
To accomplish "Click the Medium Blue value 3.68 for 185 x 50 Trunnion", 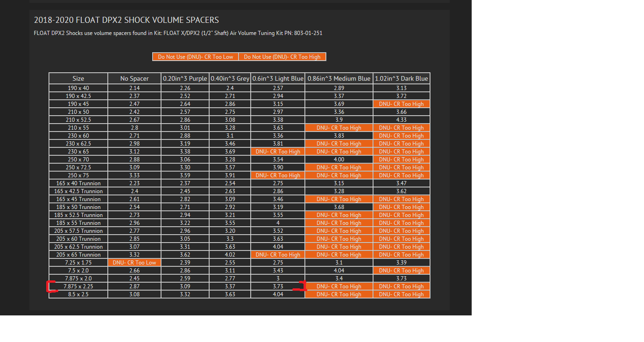I will pyautogui.click(x=339, y=207).
